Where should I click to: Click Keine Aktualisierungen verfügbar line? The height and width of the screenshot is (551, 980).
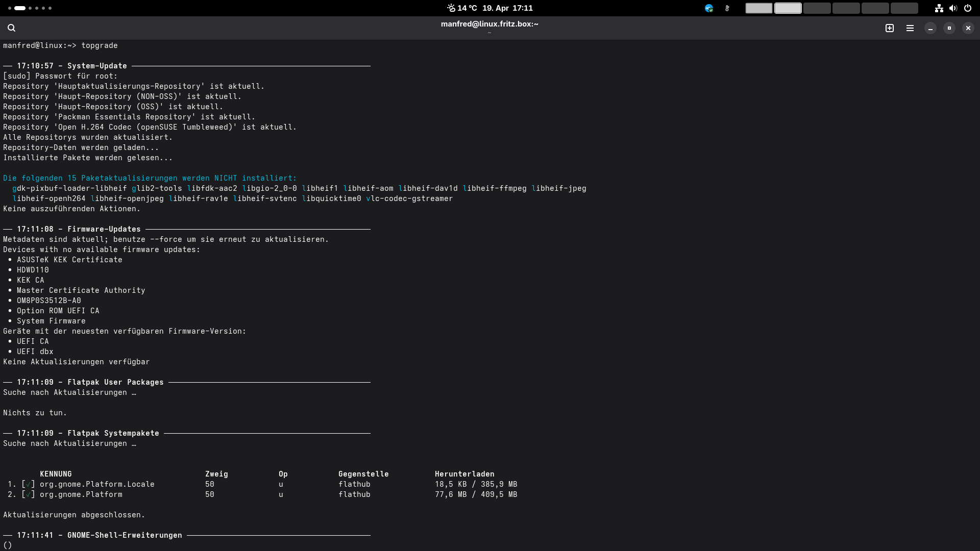(x=77, y=362)
